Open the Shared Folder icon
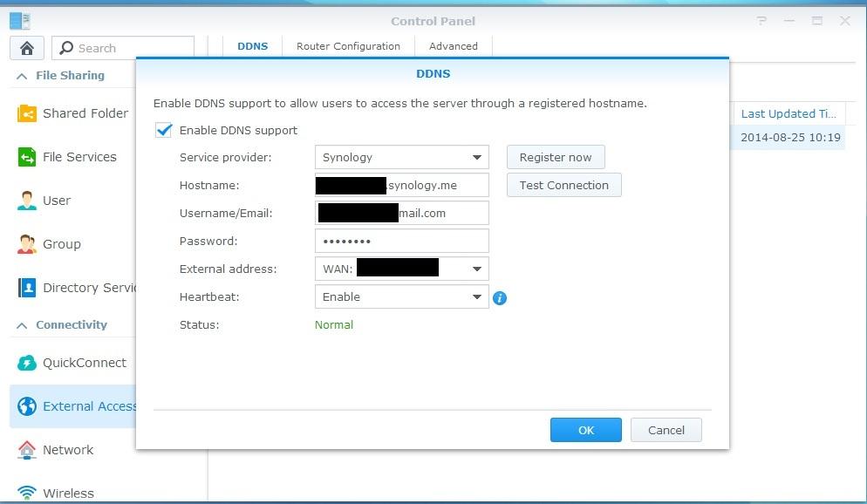Image resolution: width=867 pixels, height=504 pixels. pos(26,113)
